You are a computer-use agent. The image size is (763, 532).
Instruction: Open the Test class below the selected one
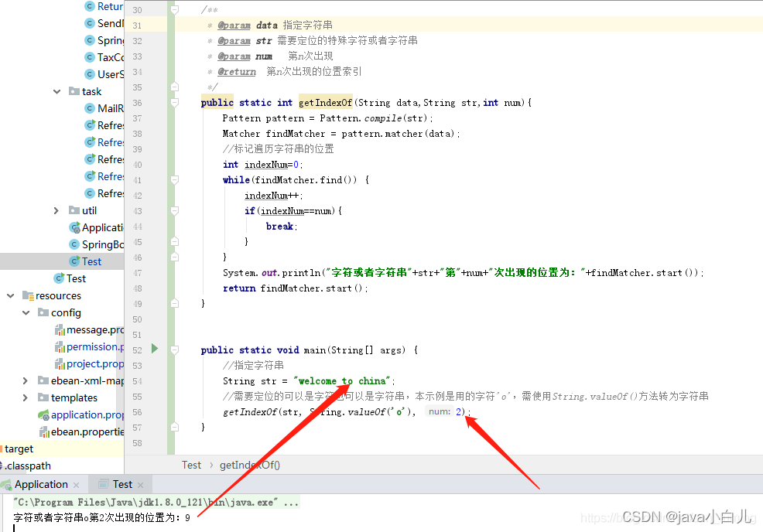[x=76, y=278]
